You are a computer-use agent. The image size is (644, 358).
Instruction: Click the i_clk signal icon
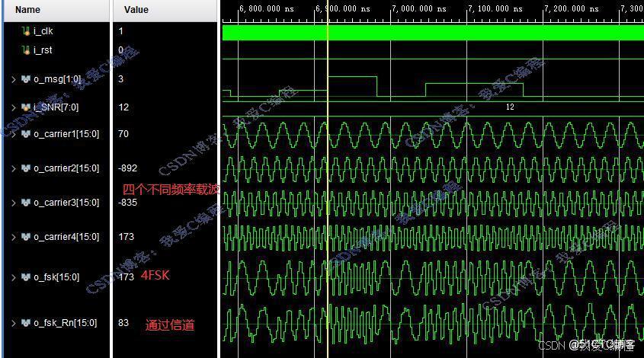26,30
